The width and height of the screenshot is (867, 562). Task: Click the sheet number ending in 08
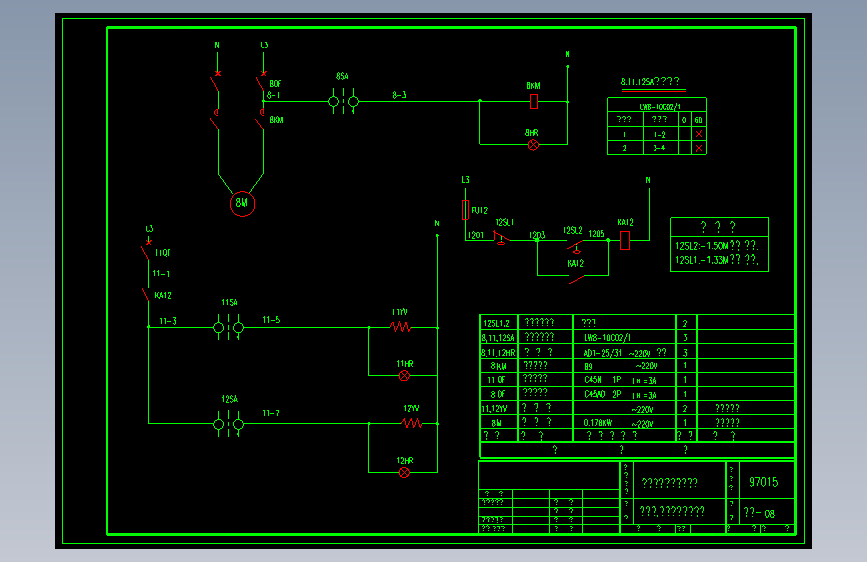pos(759,513)
